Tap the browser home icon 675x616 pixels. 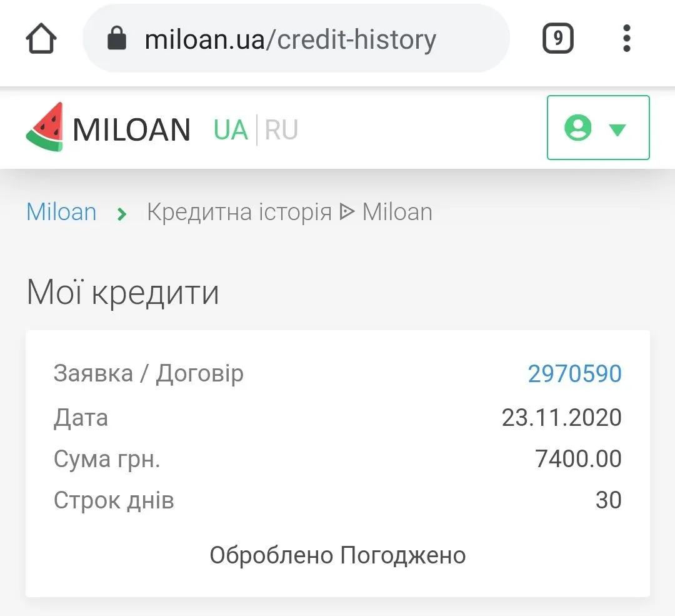coord(41,39)
